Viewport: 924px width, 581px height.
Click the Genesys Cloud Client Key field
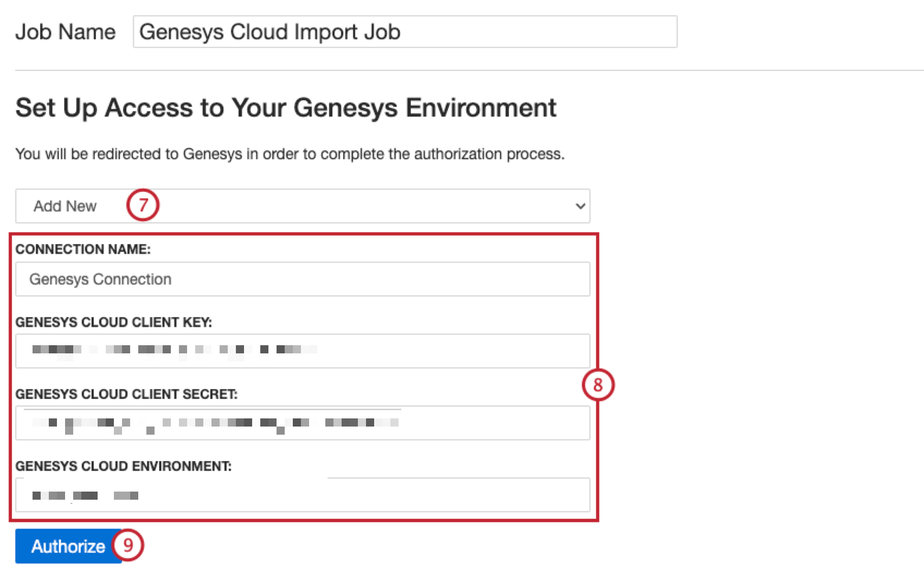pyautogui.click(x=302, y=351)
